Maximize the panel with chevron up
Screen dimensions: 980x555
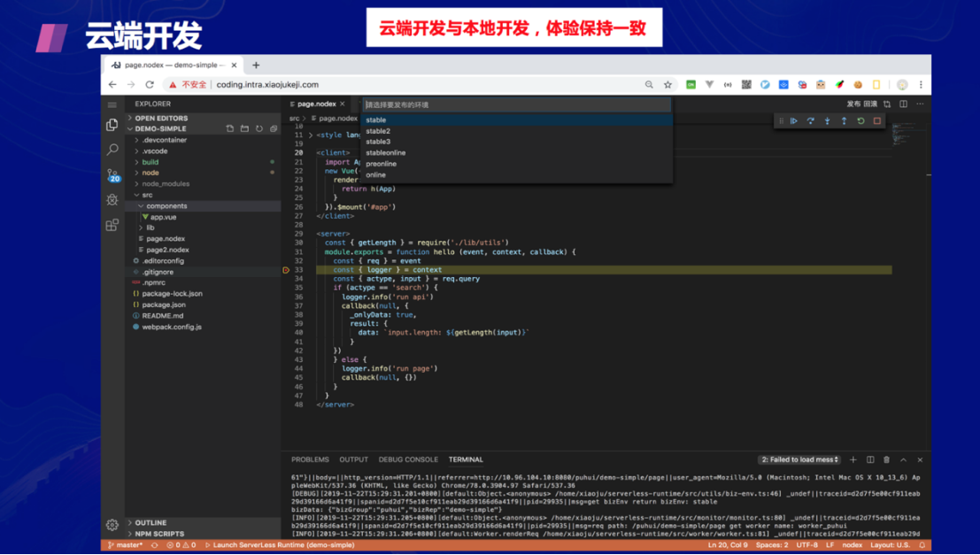pos(903,460)
